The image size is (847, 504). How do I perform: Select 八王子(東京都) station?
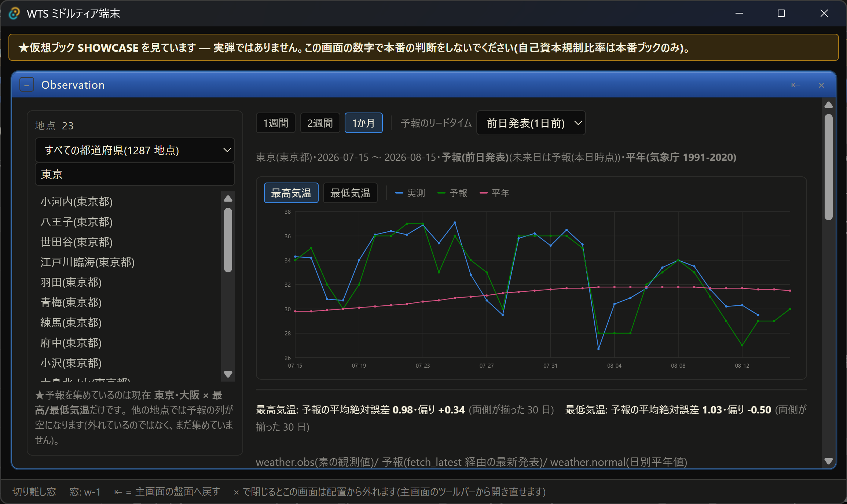click(76, 222)
